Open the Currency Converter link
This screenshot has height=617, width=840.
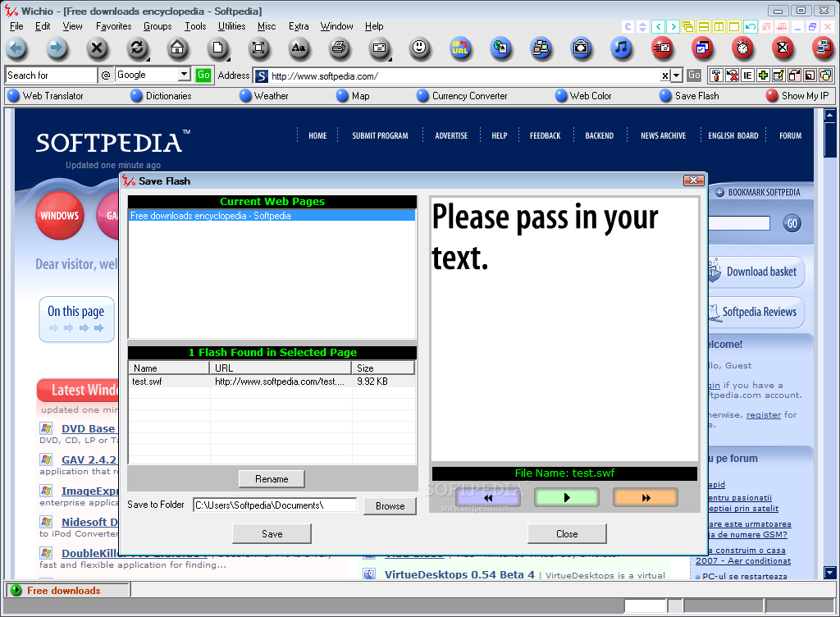463,96
